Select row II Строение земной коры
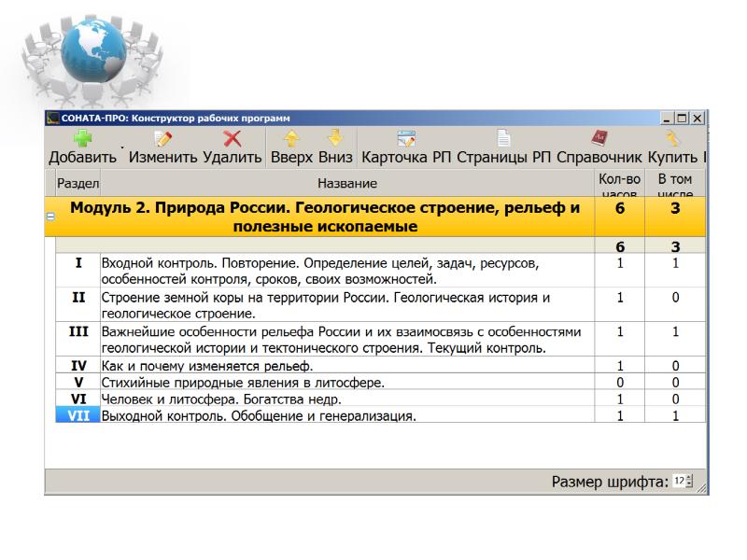This screenshot has height=560, width=747. 345,305
